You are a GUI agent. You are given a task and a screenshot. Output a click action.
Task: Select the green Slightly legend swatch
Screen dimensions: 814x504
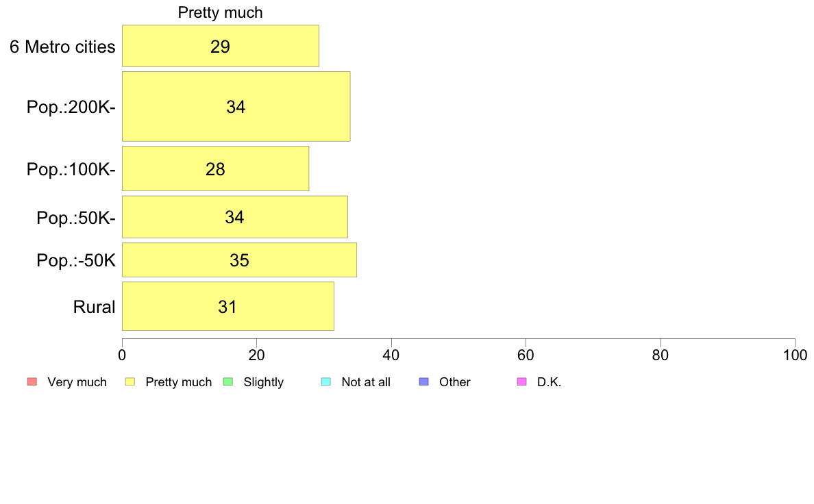228,381
